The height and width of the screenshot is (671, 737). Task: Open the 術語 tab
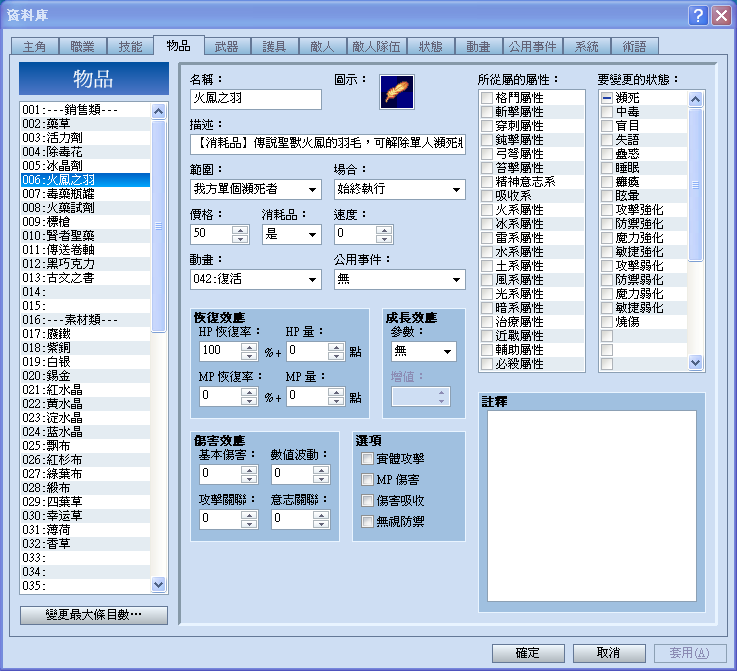click(635, 47)
